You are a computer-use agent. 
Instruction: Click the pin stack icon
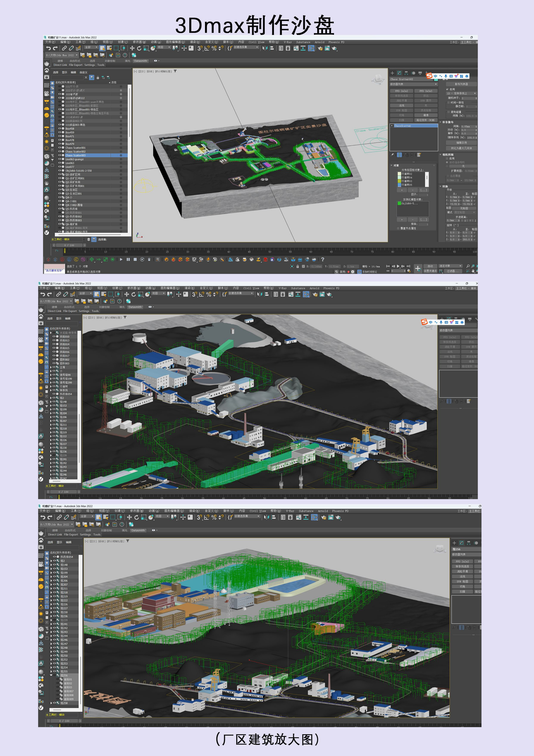tap(392, 155)
